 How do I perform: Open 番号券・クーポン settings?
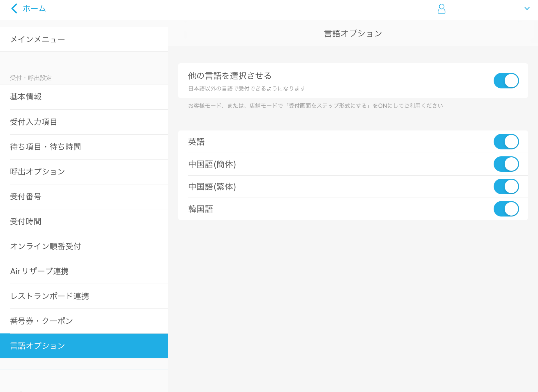coord(41,321)
